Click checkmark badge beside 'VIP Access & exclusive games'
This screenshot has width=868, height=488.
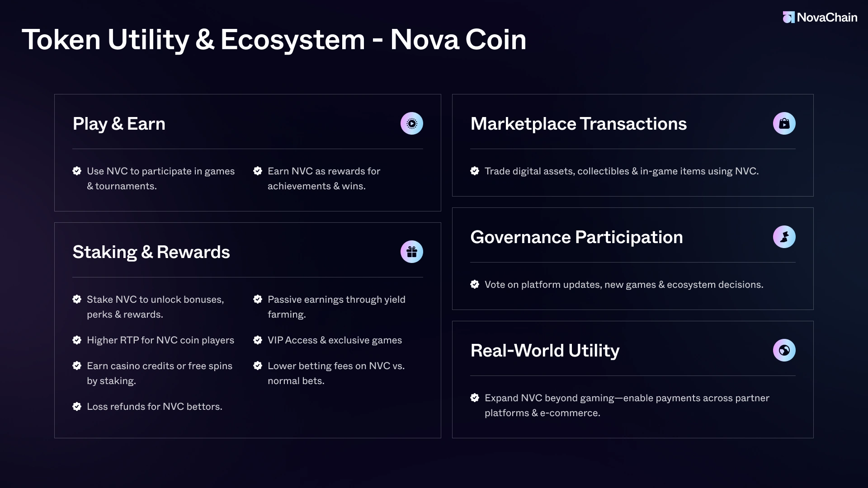(x=258, y=340)
